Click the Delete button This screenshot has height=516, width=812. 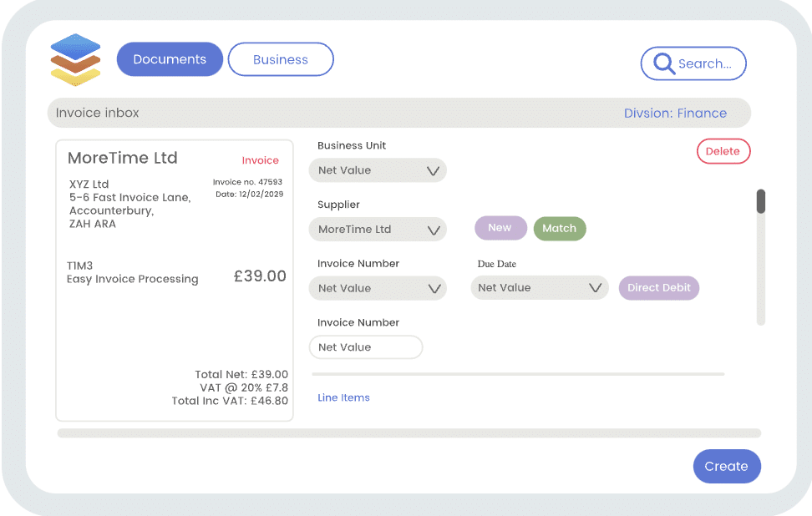tap(723, 151)
